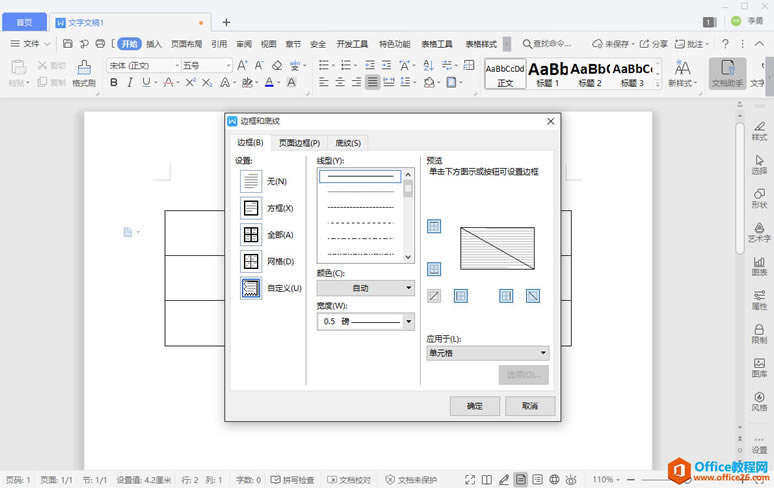Image resolution: width=774 pixels, height=488 pixels.
Task: Open the Restrict sidebar panel
Action: click(x=759, y=334)
